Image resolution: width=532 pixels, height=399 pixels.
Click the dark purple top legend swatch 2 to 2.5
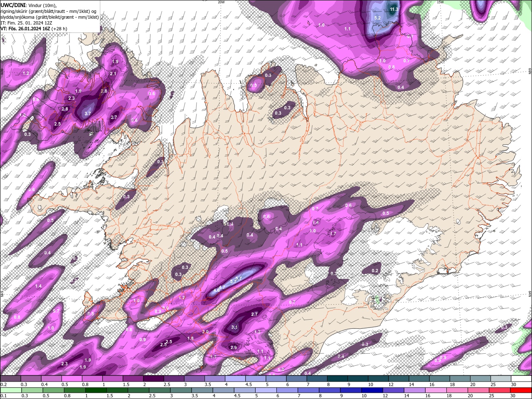click(x=154, y=379)
